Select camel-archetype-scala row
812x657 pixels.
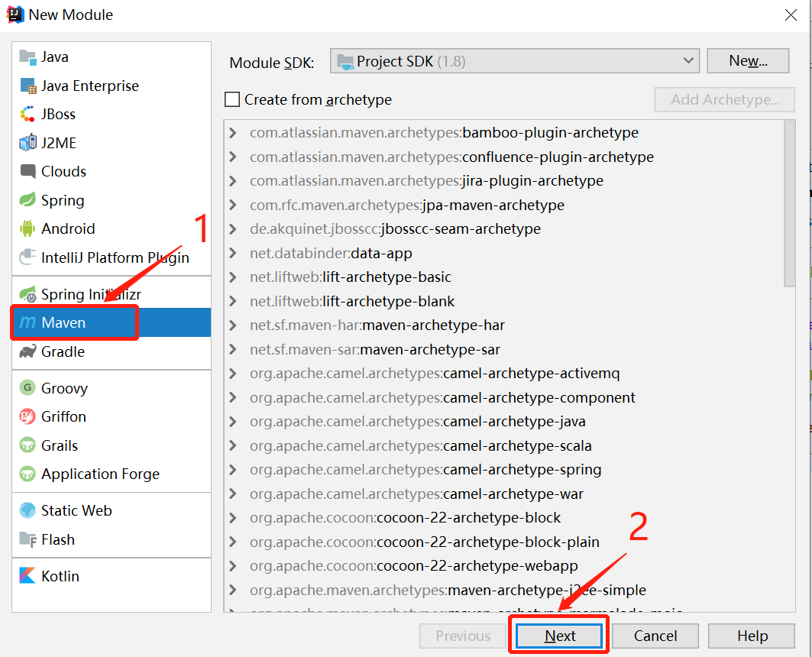click(x=504, y=445)
